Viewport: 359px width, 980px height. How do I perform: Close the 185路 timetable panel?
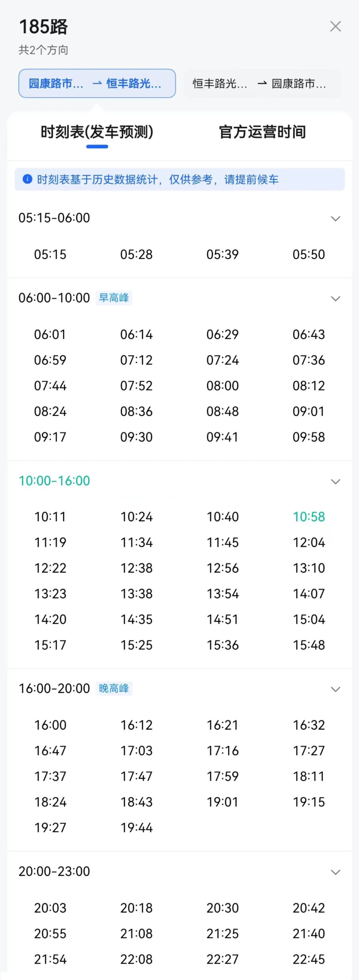click(335, 26)
